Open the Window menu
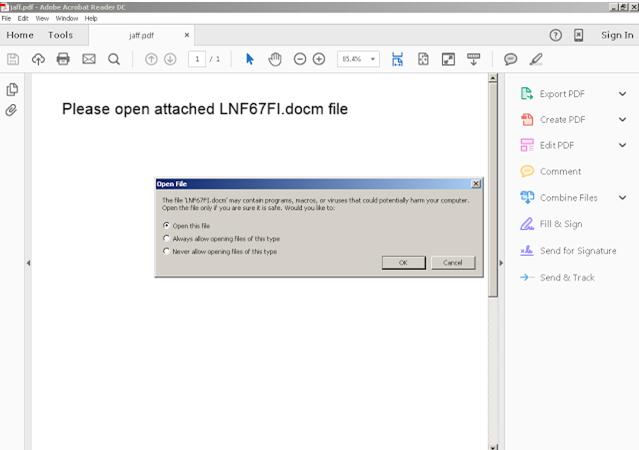This screenshot has width=639, height=450. click(67, 18)
